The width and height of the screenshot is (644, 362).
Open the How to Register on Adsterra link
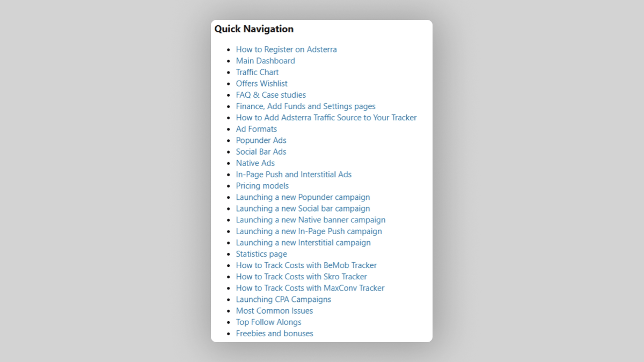(286, 49)
